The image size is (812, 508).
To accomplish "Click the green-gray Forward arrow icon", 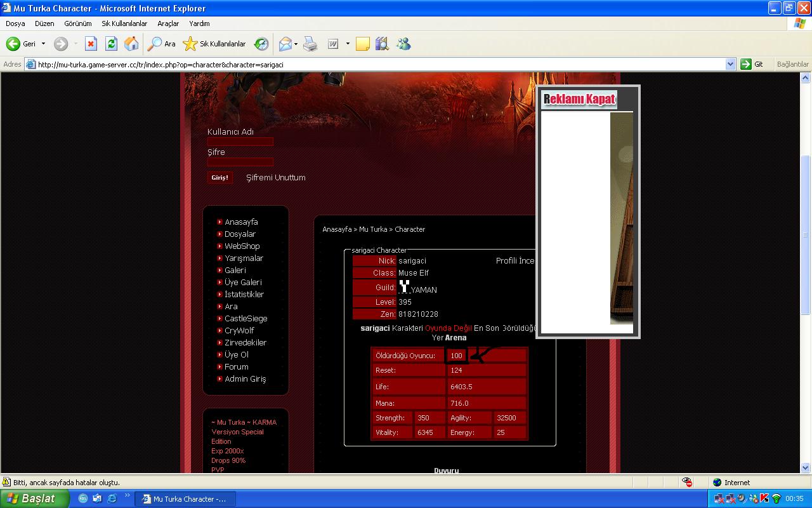I will pyautogui.click(x=61, y=44).
